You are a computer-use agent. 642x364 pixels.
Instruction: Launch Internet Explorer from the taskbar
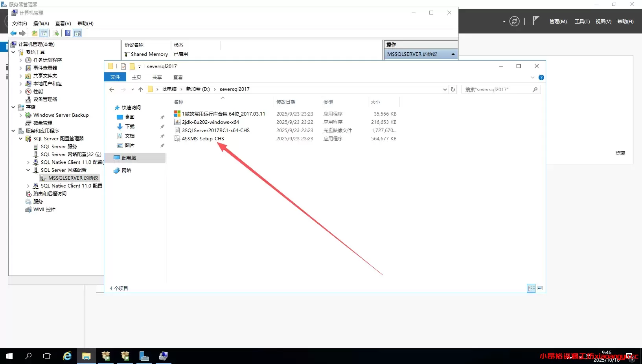[x=67, y=356]
